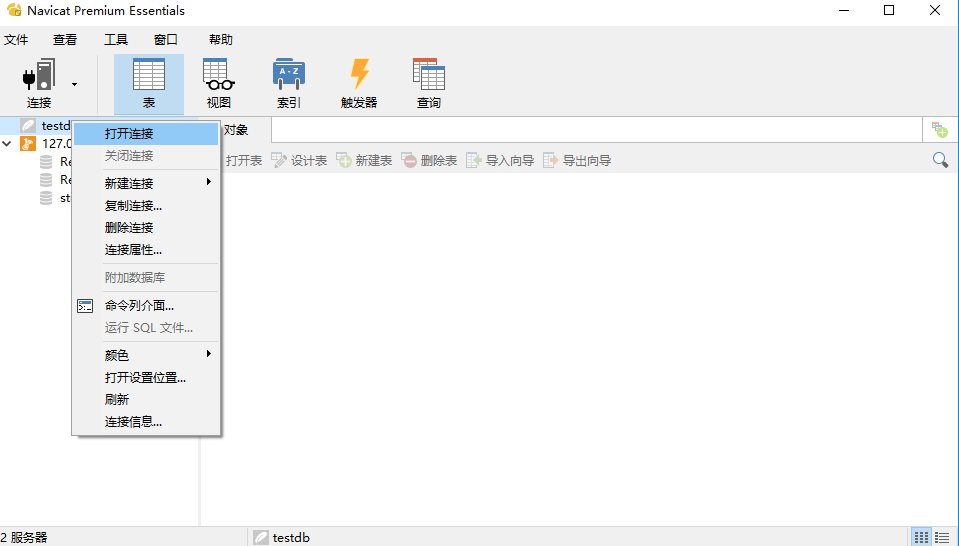Open the 文件 menu
Screen dimensions: 959x546
[16, 40]
